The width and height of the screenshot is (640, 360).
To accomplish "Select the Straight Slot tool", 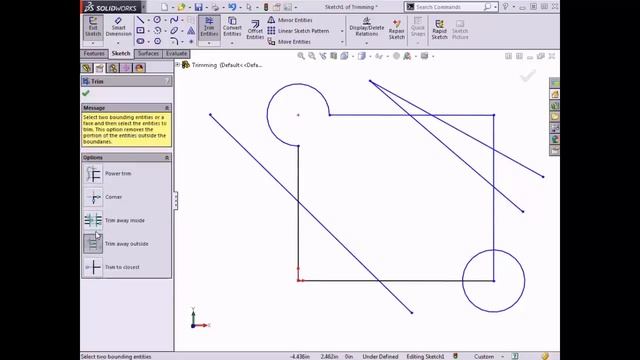I will coord(140,41).
